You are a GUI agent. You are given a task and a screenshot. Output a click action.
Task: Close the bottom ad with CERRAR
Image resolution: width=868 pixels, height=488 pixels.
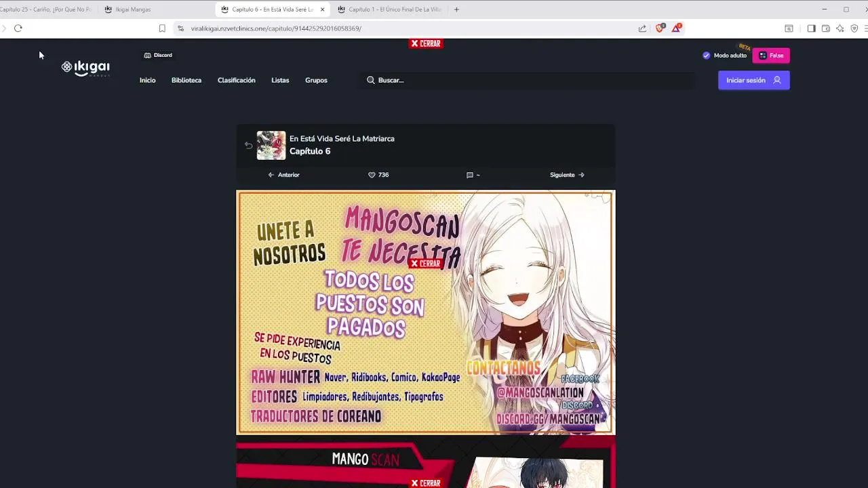(x=426, y=483)
